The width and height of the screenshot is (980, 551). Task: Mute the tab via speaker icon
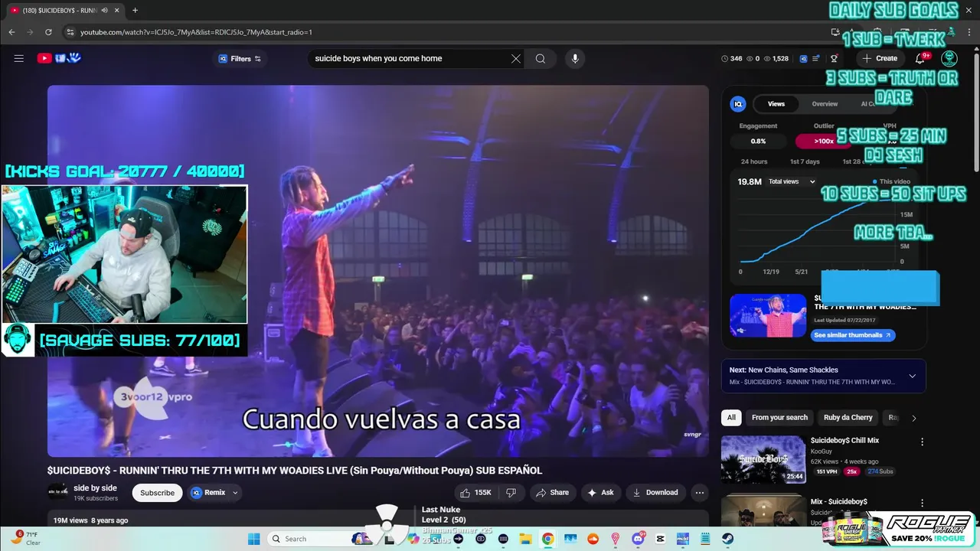104,10
